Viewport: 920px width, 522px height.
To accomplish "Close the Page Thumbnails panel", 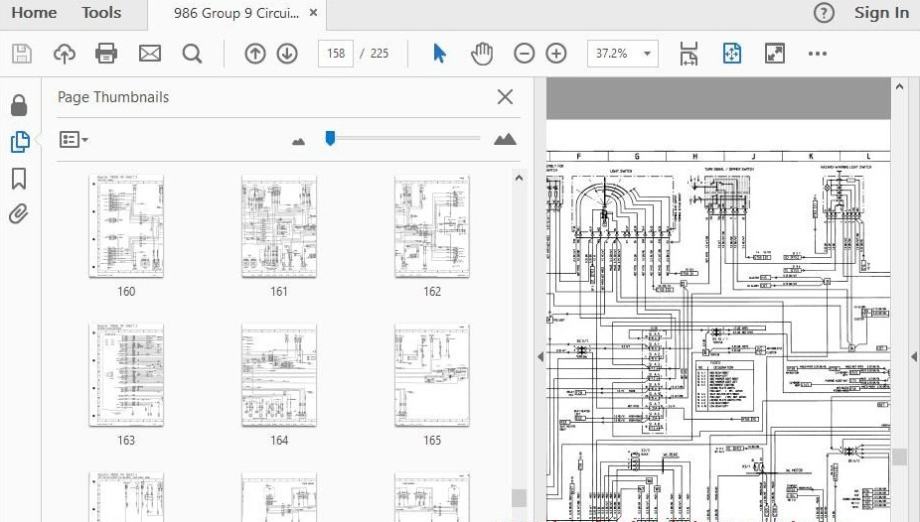I will (505, 97).
